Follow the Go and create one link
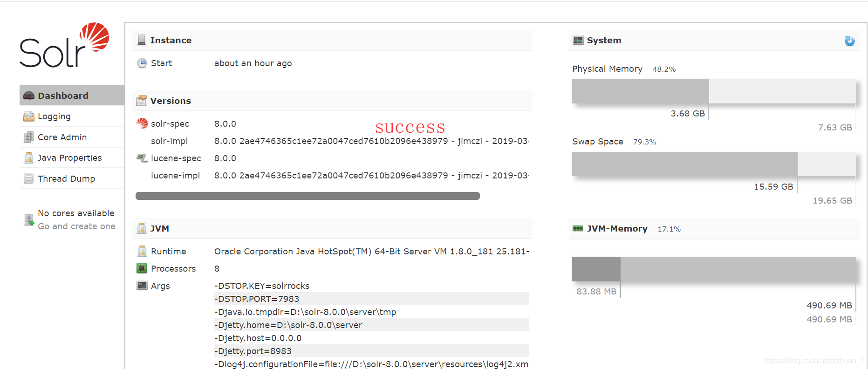 (76, 226)
